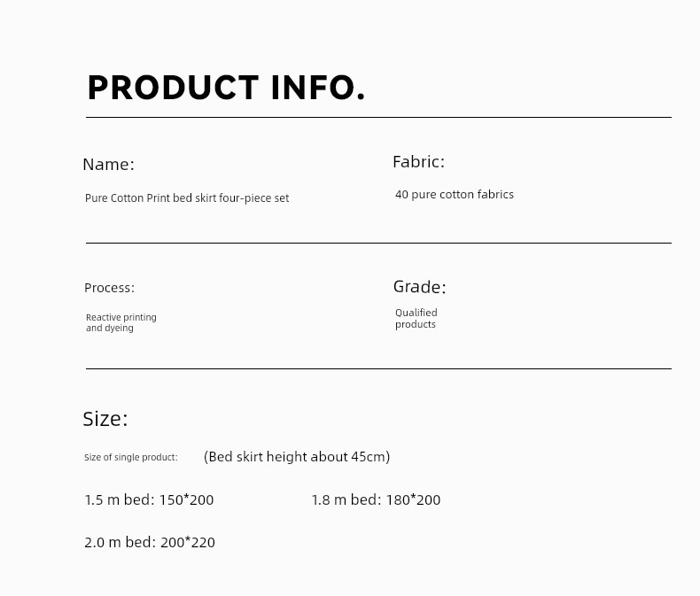Select the Process: label
The width and height of the screenshot is (700, 596).
tap(109, 288)
